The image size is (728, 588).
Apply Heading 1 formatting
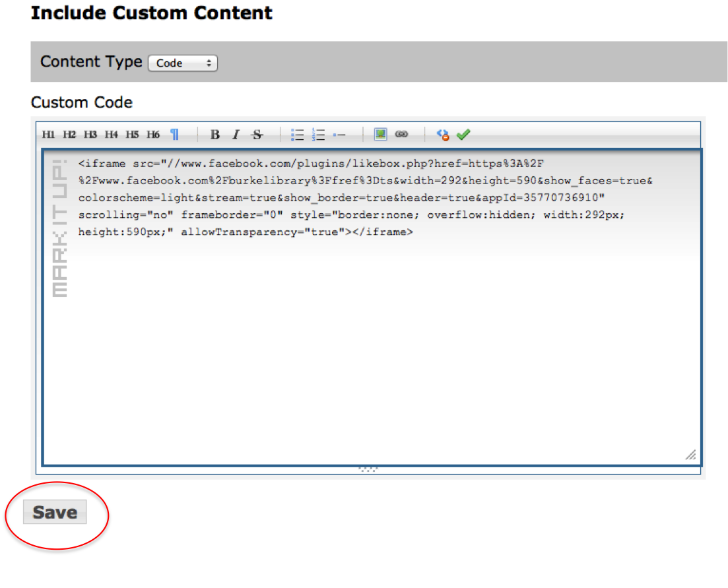48,135
